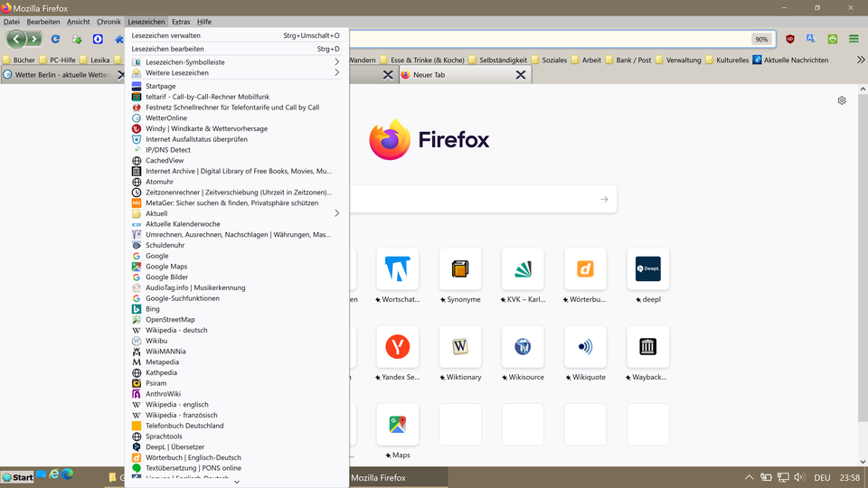Choose Lesezeichen verwalten menu entry

236,35
